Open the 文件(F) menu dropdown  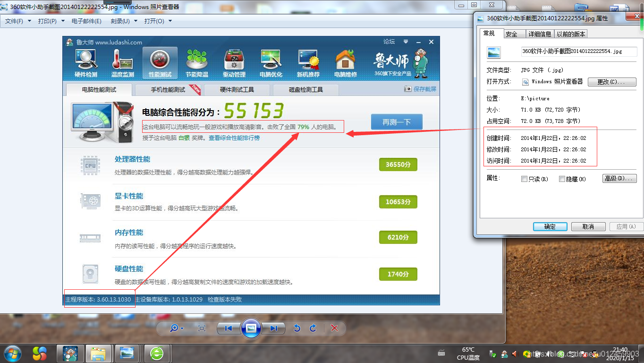tap(18, 21)
